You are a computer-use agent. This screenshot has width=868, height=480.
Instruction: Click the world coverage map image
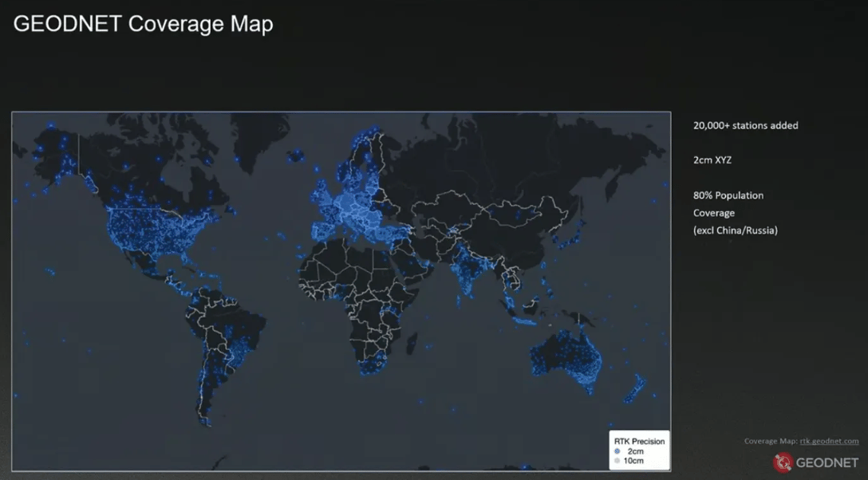[341, 292]
